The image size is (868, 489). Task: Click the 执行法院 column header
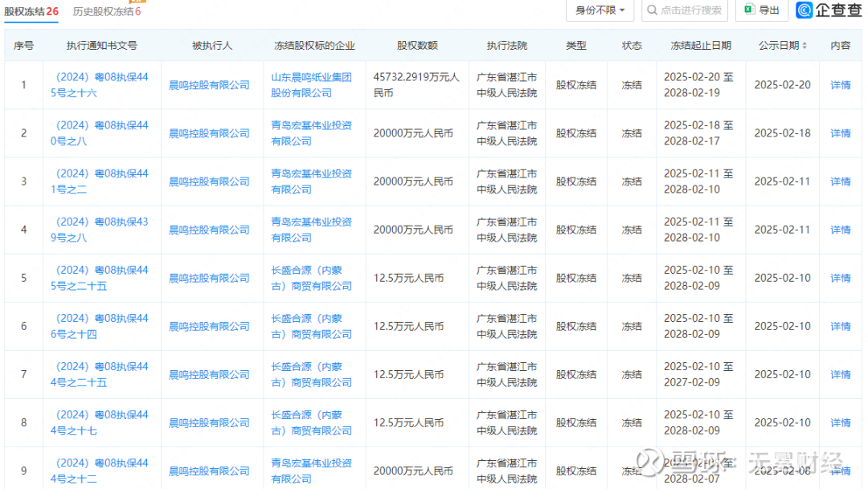click(x=507, y=45)
